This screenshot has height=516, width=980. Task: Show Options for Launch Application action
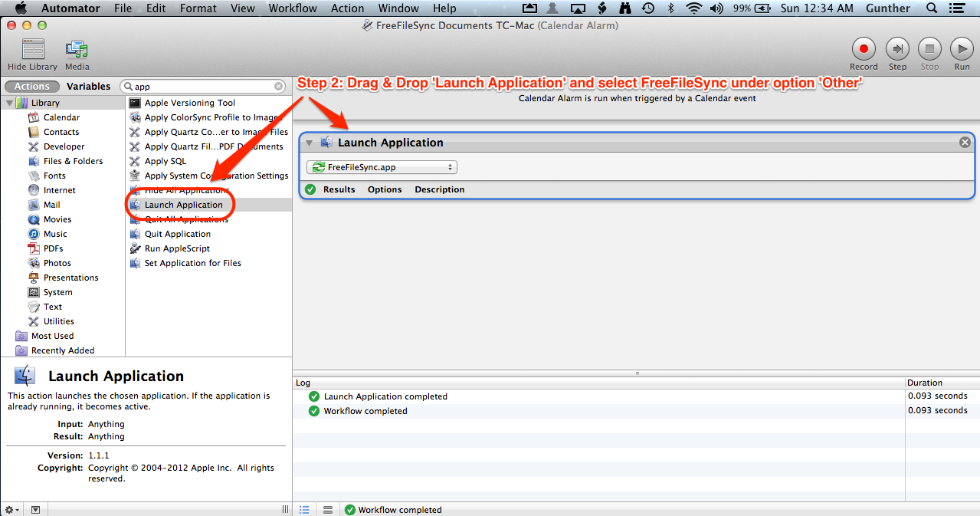pos(385,189)
